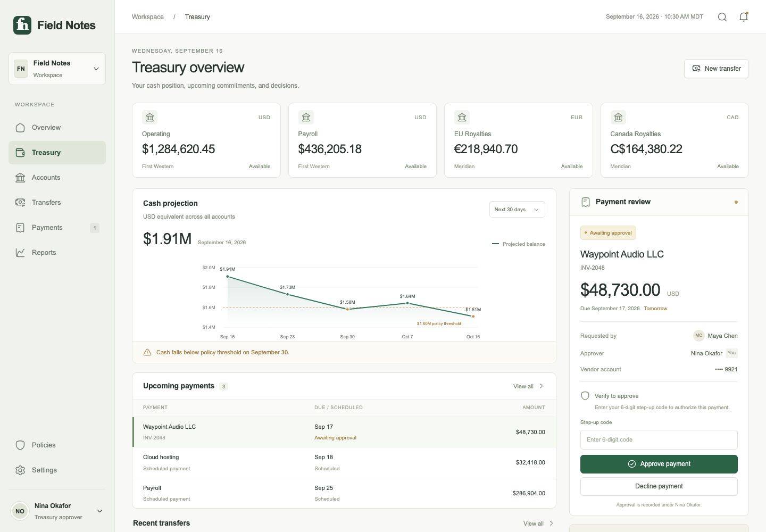Viewport: 766px width, 532px height.
Task: Open Policies in the sidebar
Action: coord(57,445)
